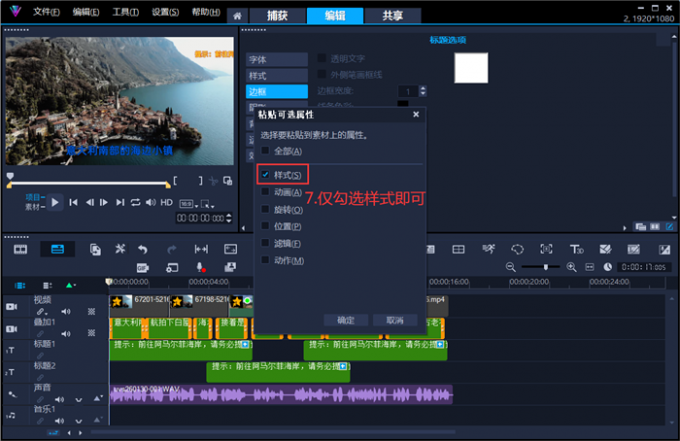The height and width of the screenshot is (441, 680).
Task: Set the mark-out bracket
Action: pyautogui.click(x=200, y=181)
